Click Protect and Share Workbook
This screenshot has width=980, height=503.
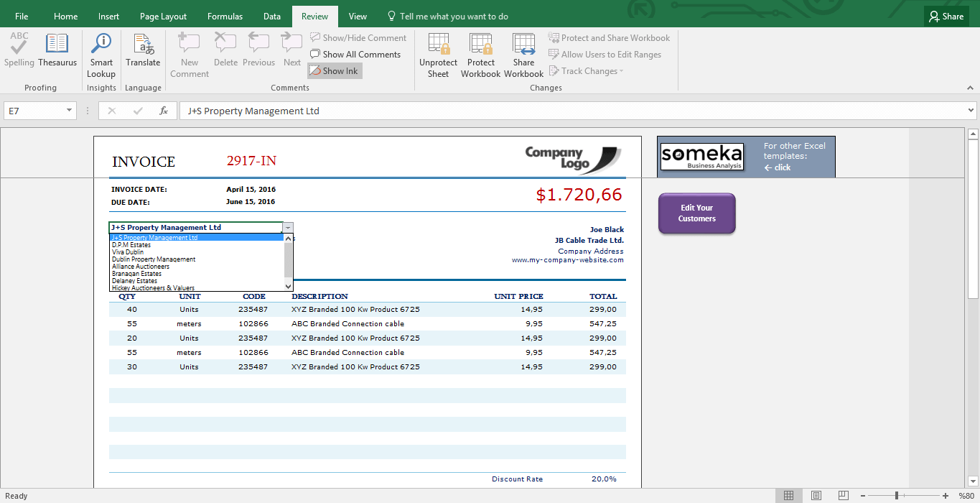point(609,38)
